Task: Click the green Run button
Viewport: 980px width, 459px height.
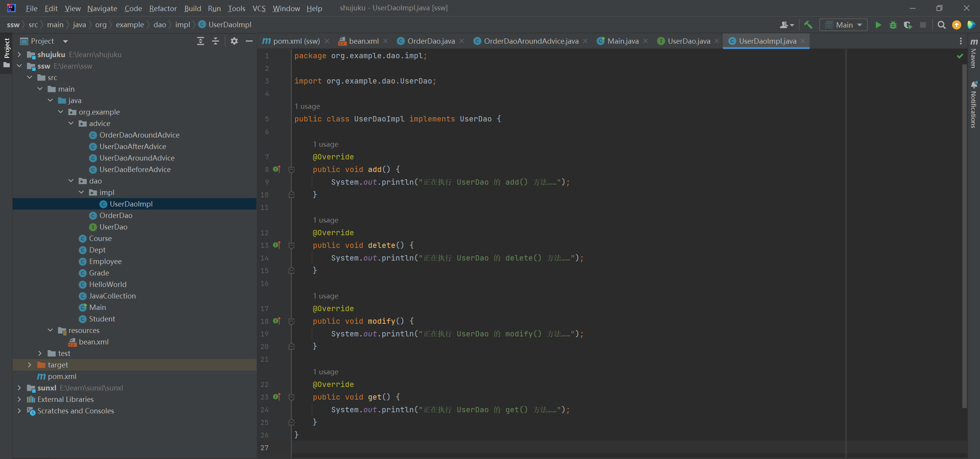Action: coord(878,25)
